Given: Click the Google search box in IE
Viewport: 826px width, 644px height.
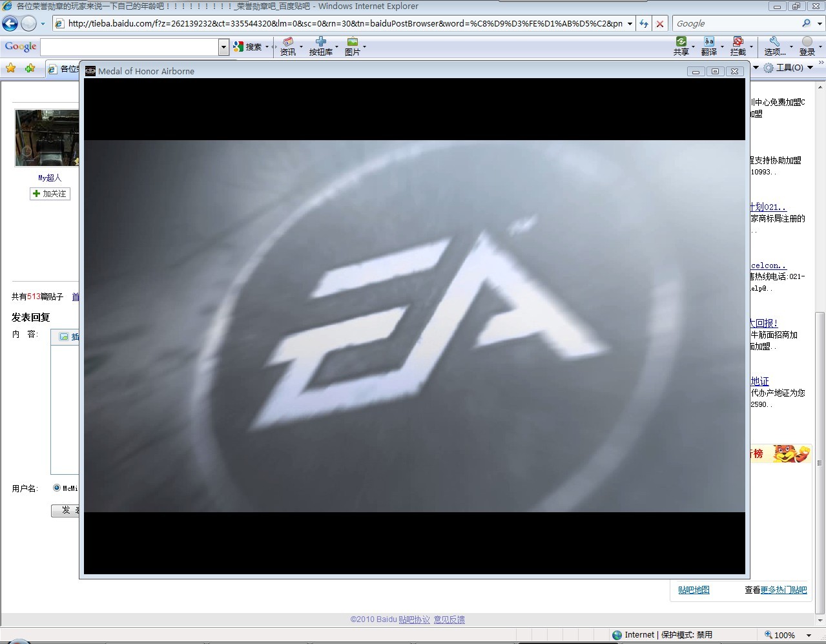Looking at the screenshot, I should (x=736, y=23).
